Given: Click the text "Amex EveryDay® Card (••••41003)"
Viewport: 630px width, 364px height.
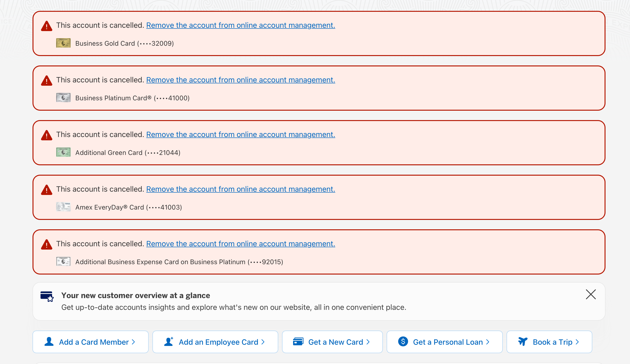Looking at the screenshot, I should click(x=128, y=207).
